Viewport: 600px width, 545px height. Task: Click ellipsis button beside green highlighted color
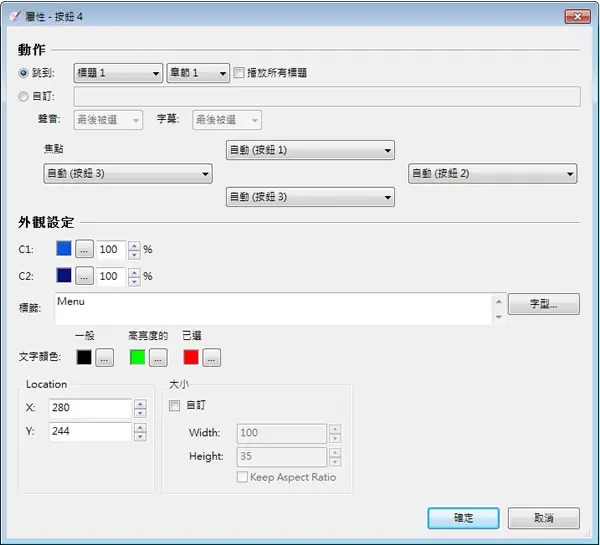158,357
